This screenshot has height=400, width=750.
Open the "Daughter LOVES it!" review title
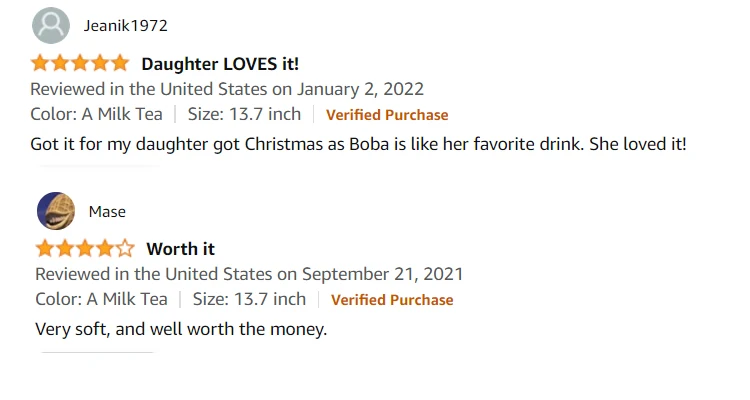click(x=220, y=64)
